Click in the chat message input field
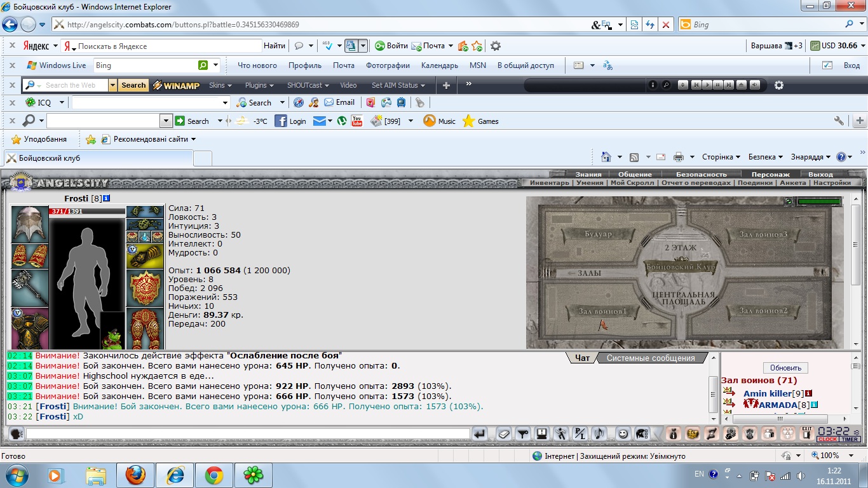 (248, 434)
